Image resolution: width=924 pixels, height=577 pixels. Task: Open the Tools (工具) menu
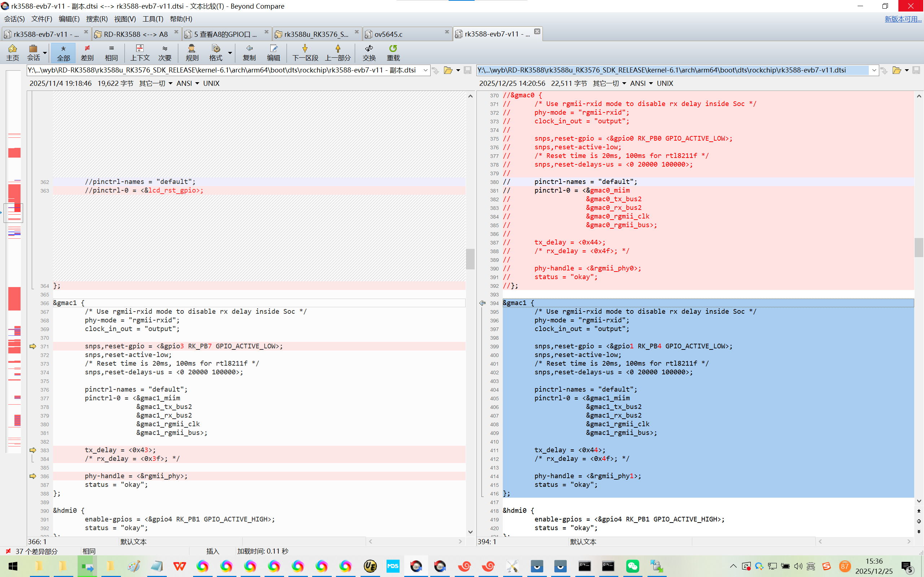(x=153, y=19)
